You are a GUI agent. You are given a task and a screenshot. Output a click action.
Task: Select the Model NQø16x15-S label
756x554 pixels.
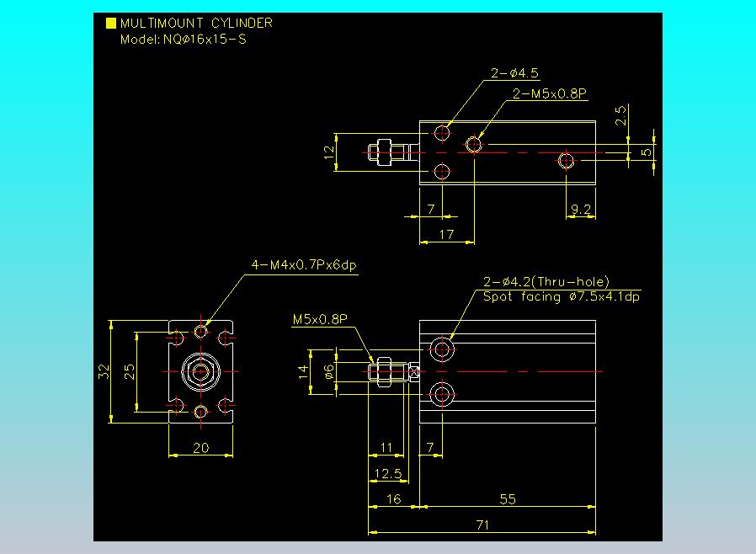pyautogui.click(x=184, y=40)
